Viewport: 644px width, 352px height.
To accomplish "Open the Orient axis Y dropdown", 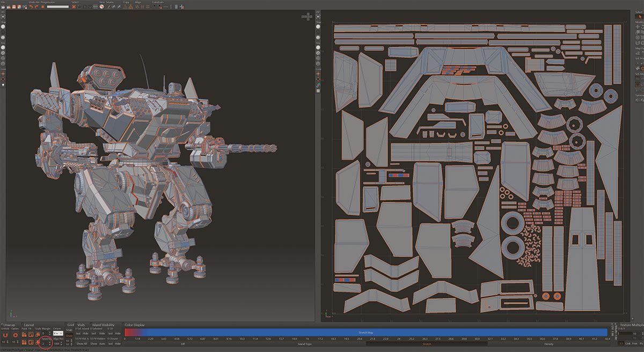I will point(58,333).
